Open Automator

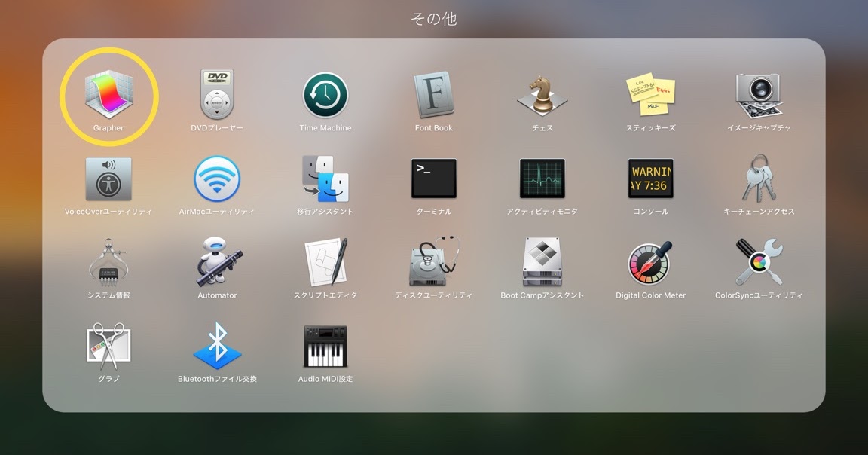pyautogui.click(x=217, y=262)
